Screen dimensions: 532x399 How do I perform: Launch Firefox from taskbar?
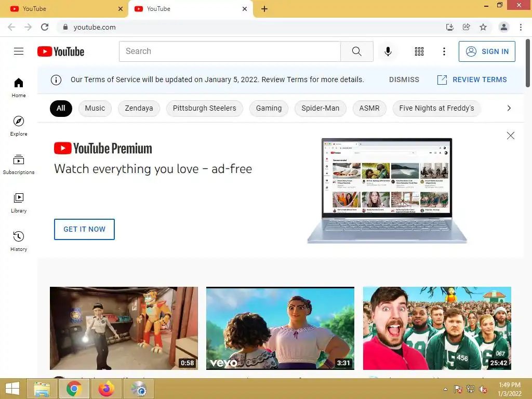pos(107,389)
